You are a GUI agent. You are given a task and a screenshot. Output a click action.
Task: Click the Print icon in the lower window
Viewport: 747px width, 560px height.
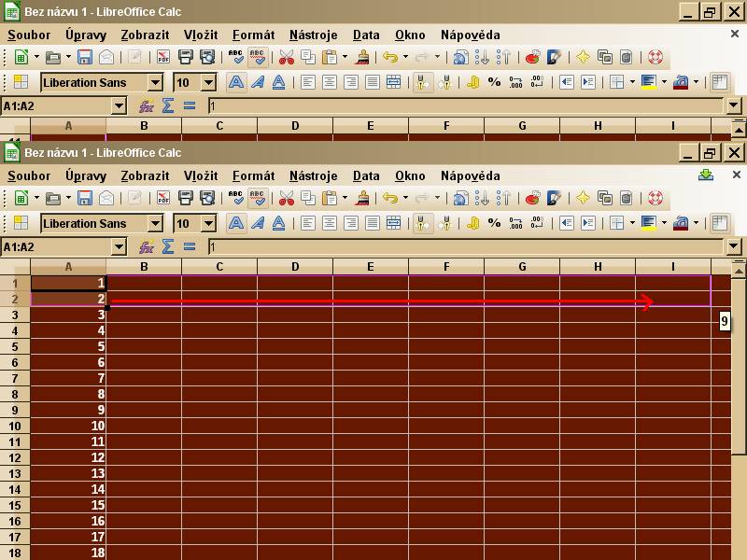[185, 198]
